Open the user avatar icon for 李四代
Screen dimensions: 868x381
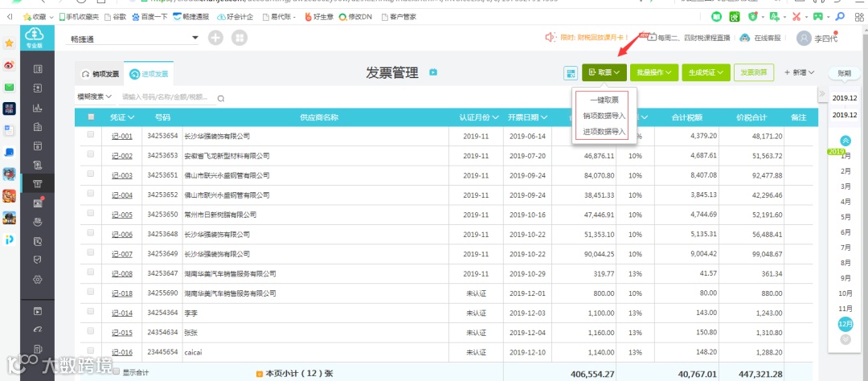804,38
